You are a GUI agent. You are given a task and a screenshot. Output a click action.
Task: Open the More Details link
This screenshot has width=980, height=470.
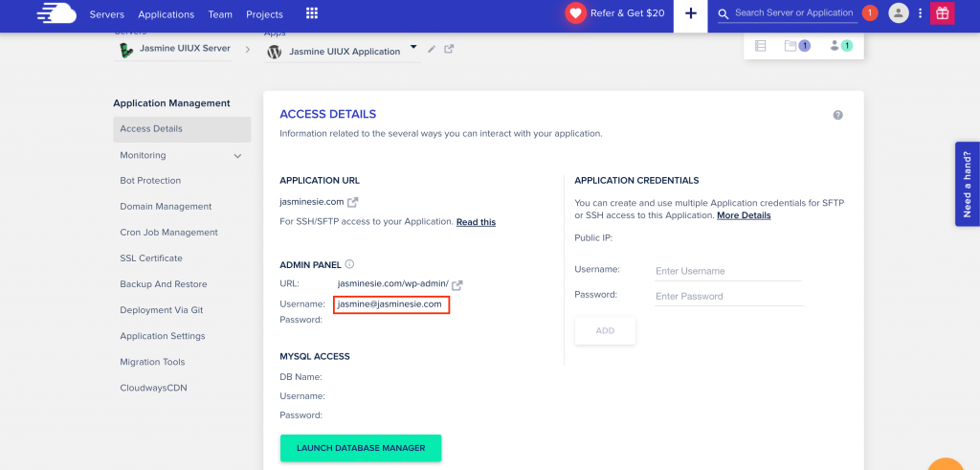coord(744,215)
